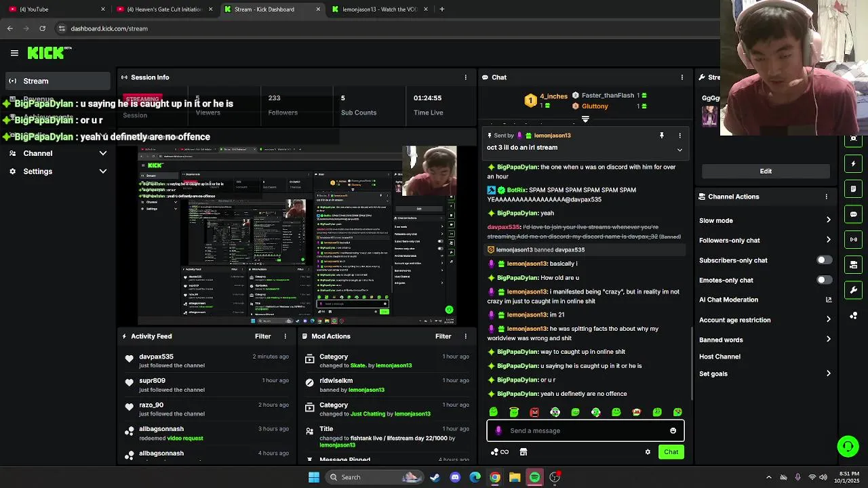The width and height of the screenshot is (868, 488).
Task: Open Session Info three-dot menu
Action: point(465,77)
